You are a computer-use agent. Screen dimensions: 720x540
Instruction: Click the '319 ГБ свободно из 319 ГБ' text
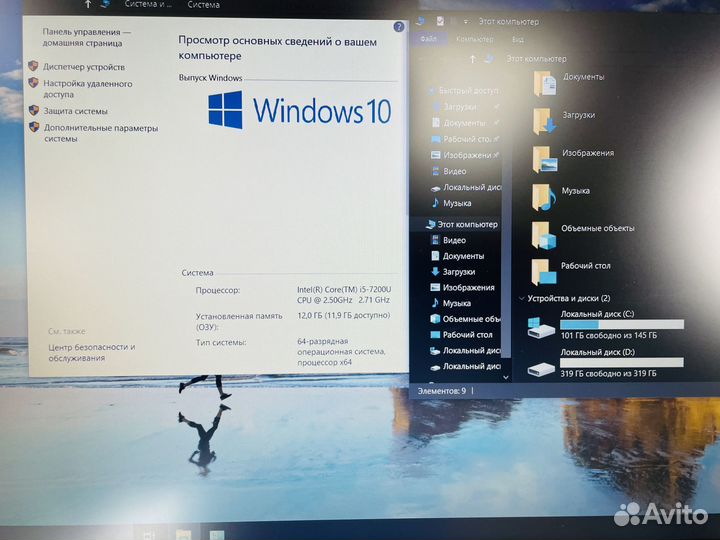coord(608,374)
